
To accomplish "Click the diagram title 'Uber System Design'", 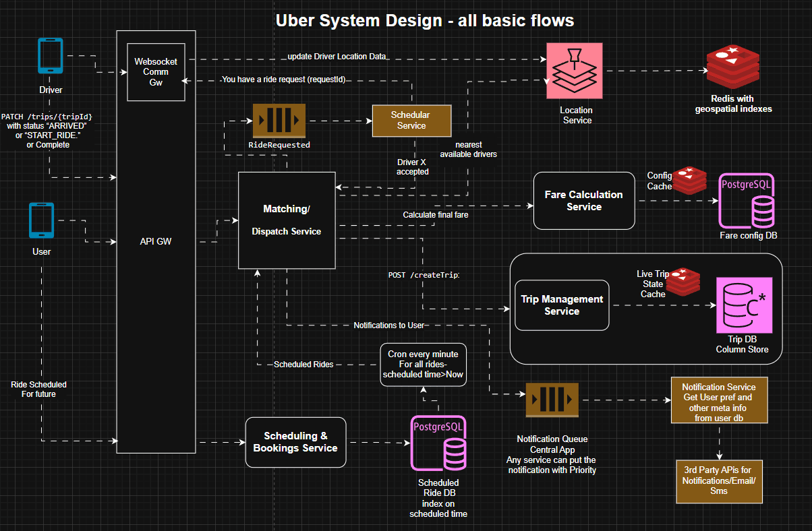I will tap(425, 20).
